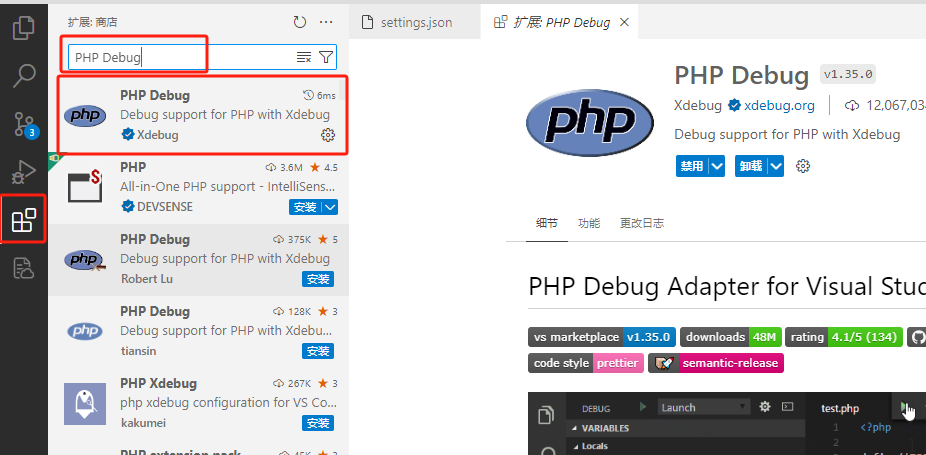The width and height of the screenshot is (926, 455).
Task: Open the extension search filter menu
Action: (x=326, y=57)
